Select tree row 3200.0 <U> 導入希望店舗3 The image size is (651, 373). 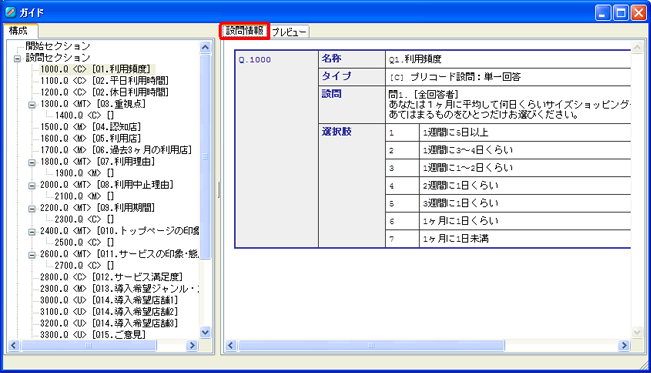[109, 323]
